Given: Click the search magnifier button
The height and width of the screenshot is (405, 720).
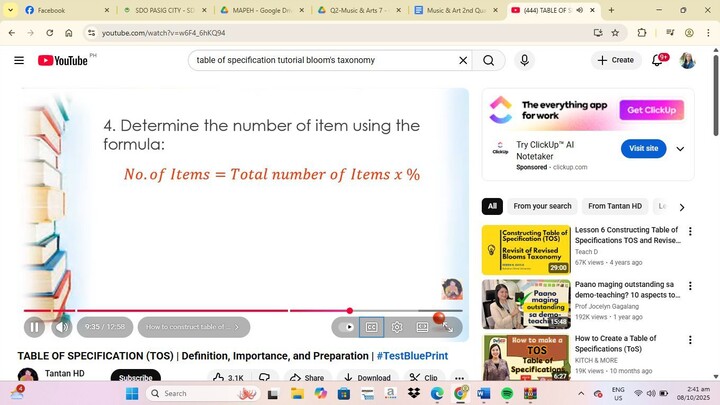Looking at the screenshot, I should [489, 60].
